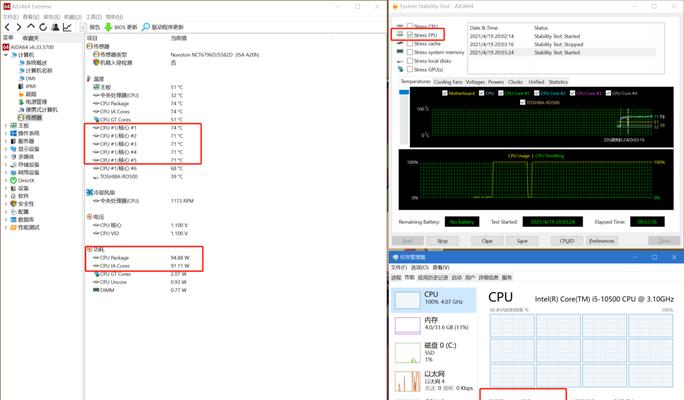This screenshot has width=684, height=400.
Task: Click the Up arrow in AIDA64 toolbar
Action: click(x=31, y=27)
